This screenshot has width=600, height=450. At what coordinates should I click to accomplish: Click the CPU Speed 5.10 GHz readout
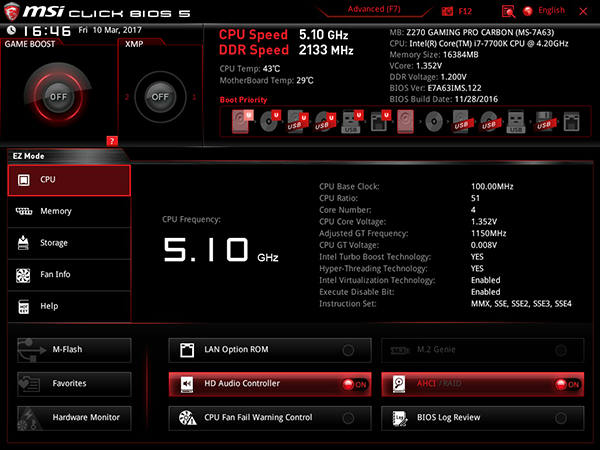tap(284, 35)
